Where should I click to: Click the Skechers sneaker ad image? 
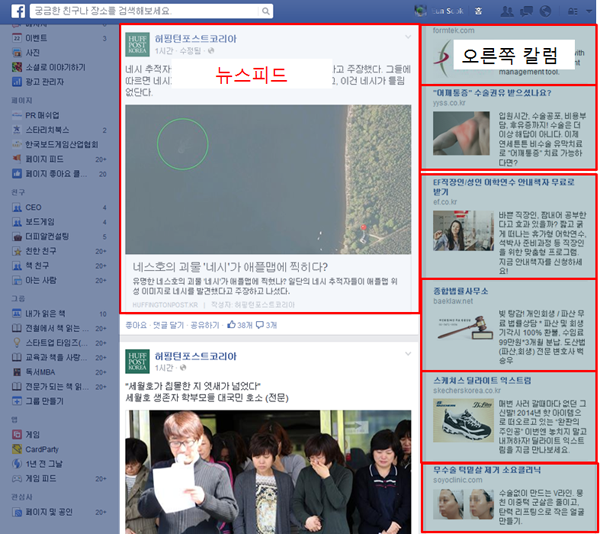tap(463, 420)
